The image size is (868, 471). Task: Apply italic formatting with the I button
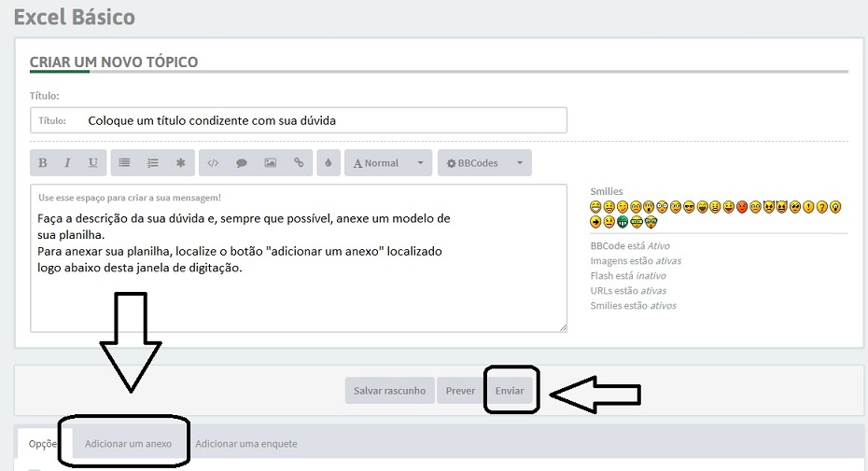coord(67,162)
